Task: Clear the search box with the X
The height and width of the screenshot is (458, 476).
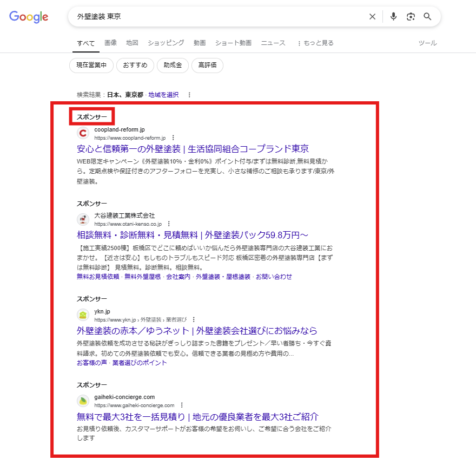Action: tap(372, 16)
